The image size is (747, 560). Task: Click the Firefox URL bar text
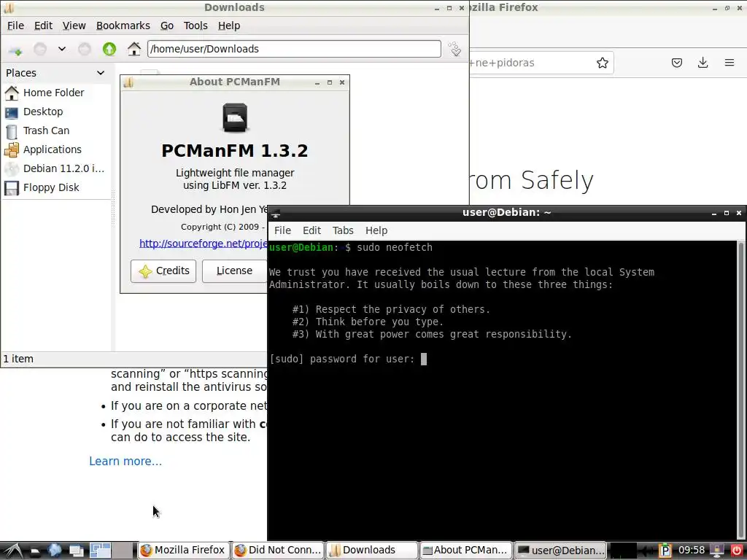click(x=502, y=63)
